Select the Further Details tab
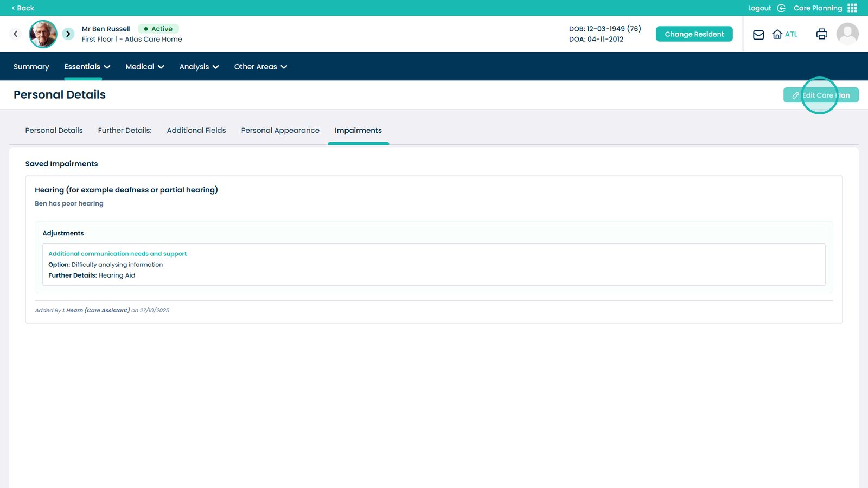Image resolution: width=868 pixels, height=488 pixels. click(x=125, y=130)
